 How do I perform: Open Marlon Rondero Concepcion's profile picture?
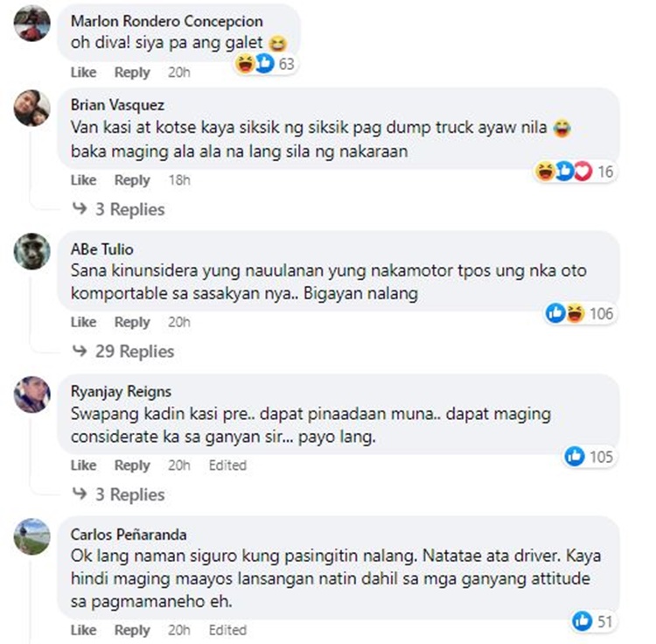pos(32,23)
